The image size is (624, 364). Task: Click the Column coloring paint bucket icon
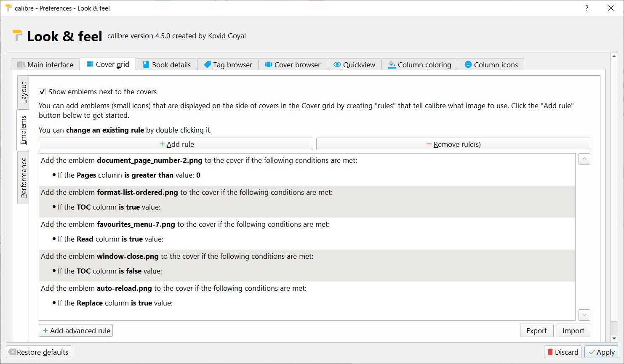[392, 64]
